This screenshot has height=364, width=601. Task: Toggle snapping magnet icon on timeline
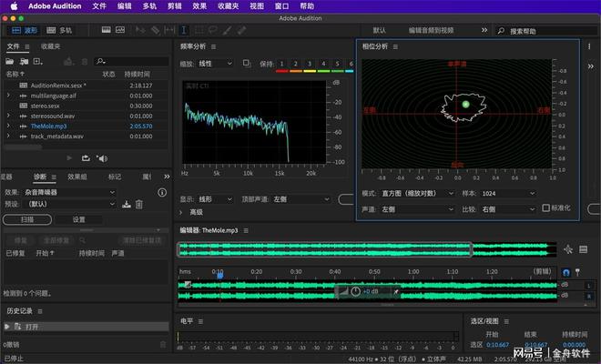[566, 272]
